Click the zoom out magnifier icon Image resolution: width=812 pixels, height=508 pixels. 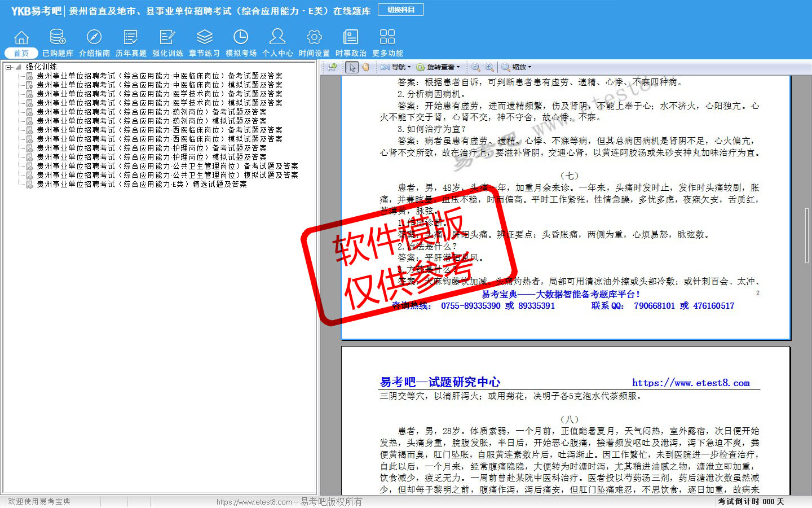tap(476, 67)
